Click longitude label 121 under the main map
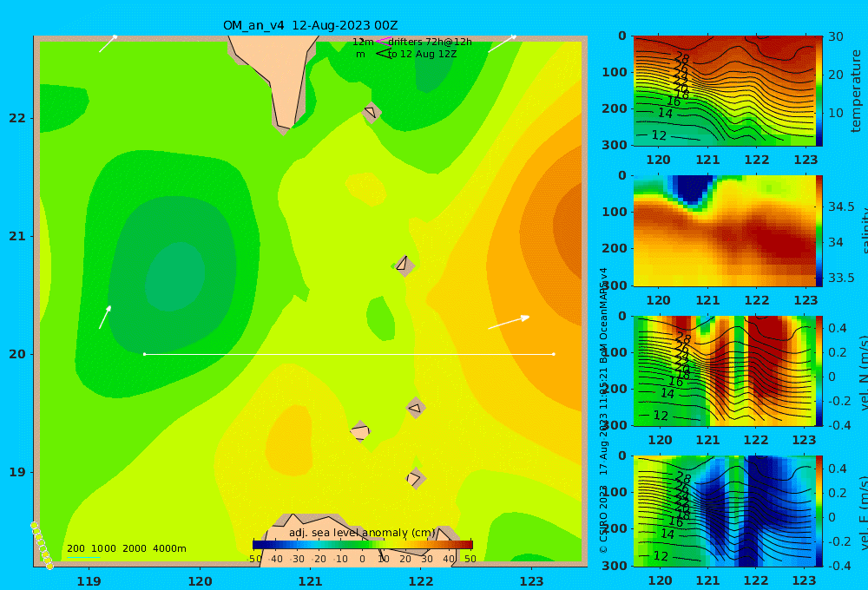Viewport: 868px width, 590px height. (311, 581)
